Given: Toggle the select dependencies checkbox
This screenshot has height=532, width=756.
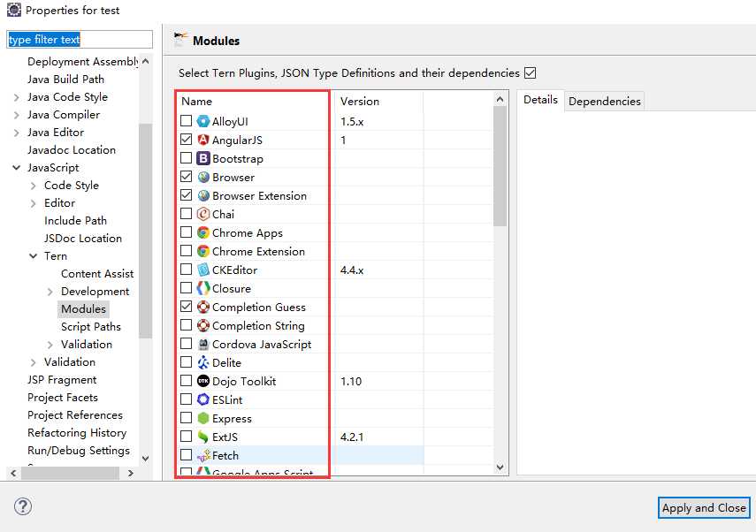Looking at the screenshot, I should coord(530,72).
